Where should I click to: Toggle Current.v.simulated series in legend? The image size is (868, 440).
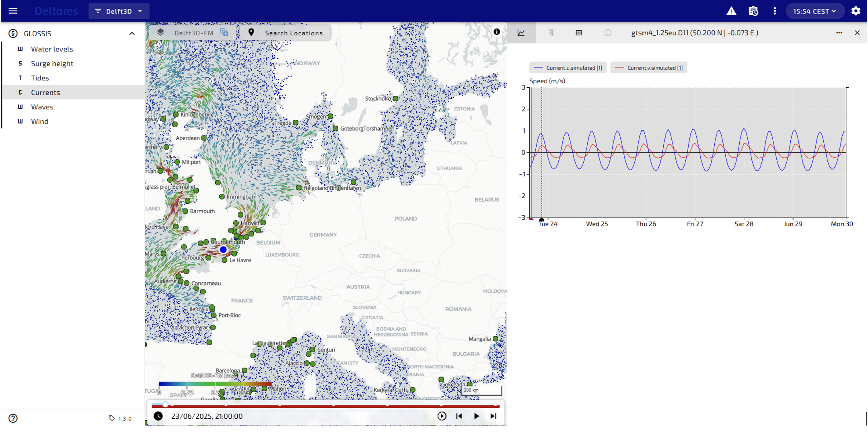648,68
